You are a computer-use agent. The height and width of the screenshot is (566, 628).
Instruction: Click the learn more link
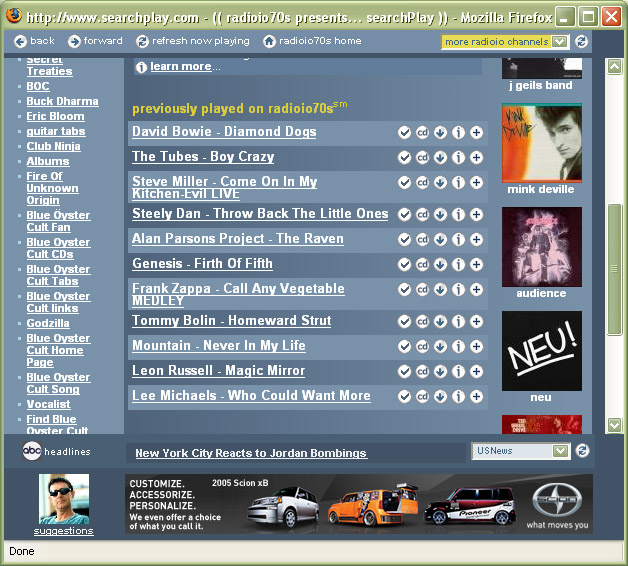pos(181,66)
